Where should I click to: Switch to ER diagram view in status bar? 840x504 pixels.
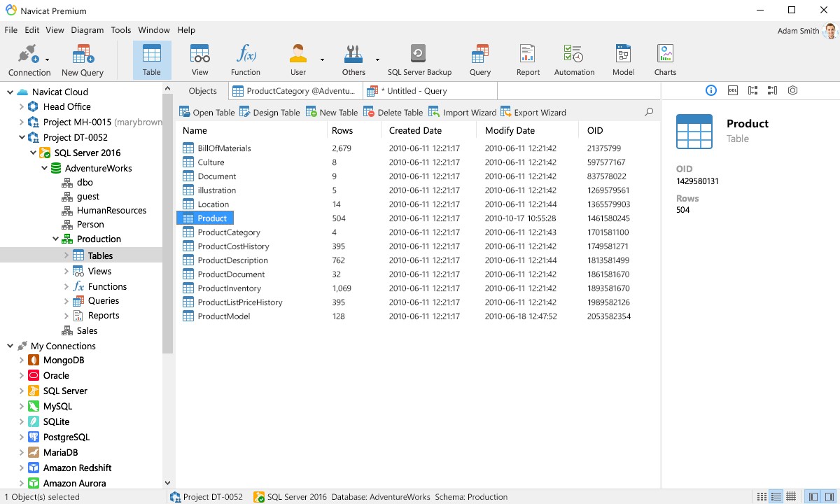790,497
